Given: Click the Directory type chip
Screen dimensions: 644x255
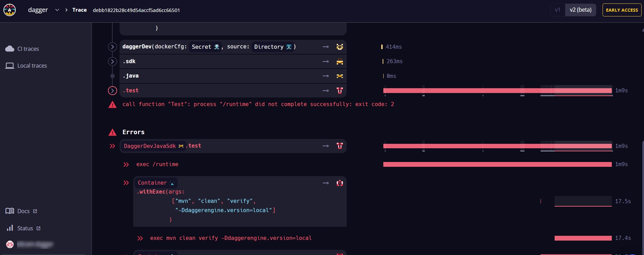Looking at the screenshot, I should coord(272,47).
